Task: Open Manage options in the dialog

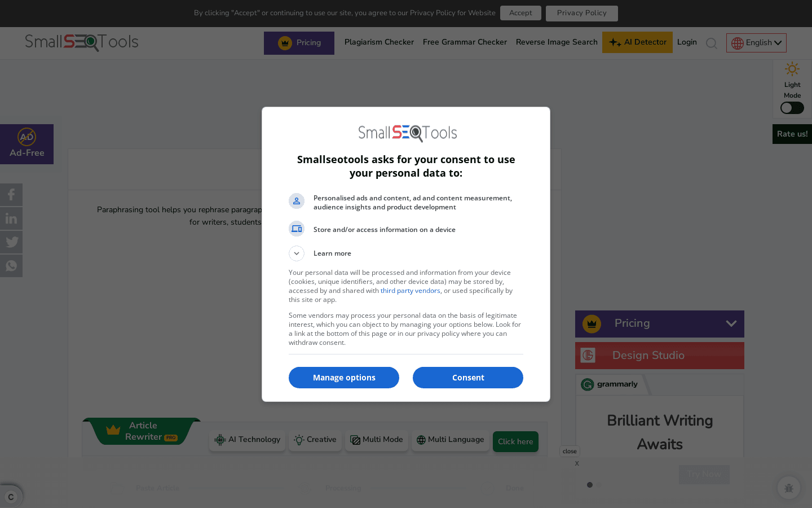Action: (344, 378)
